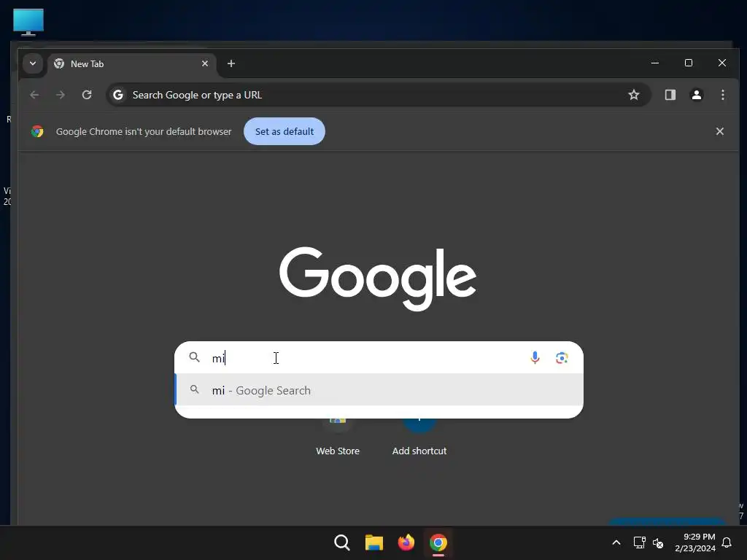
Task: Click the search box magnifier icon
Action: pyautogui.click(x=194, y=357)
